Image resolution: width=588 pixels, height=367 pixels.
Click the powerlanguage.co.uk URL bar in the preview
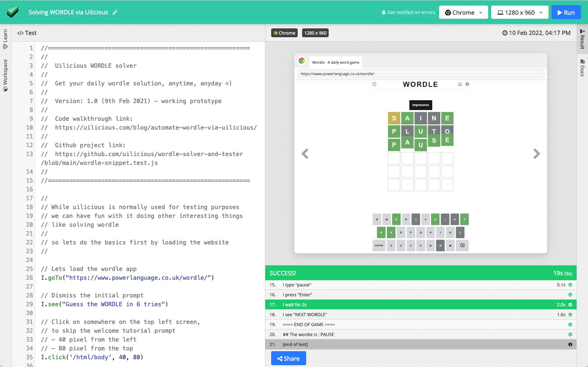(x=420, y=74)
